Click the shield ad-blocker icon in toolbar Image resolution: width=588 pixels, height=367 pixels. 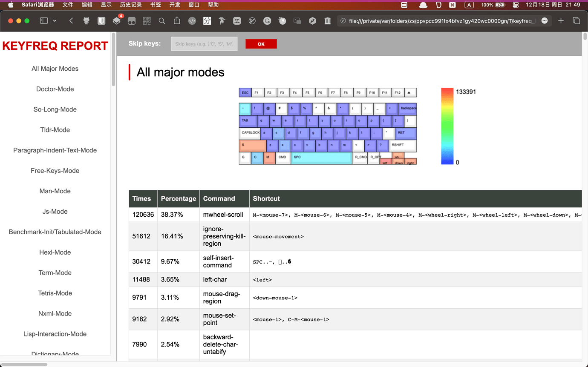pyautogui.click(x=101, y=20)
